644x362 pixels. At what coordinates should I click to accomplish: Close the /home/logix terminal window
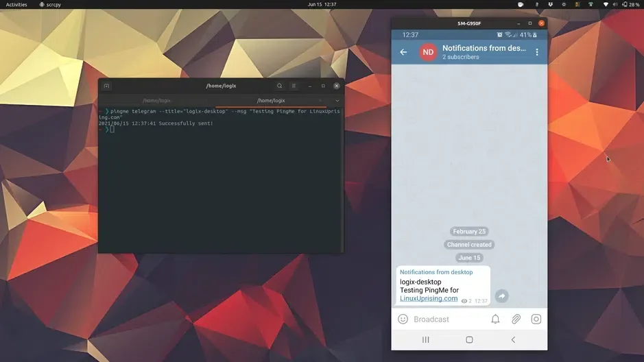[336, 86]
